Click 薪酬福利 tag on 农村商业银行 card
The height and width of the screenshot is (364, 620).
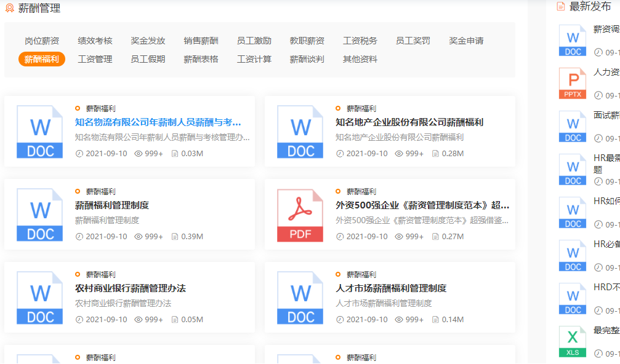pyautogui.click(x=101, y=274)
